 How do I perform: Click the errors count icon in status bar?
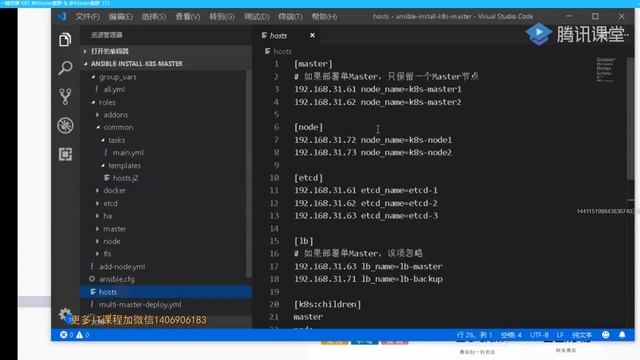point(63,335)
